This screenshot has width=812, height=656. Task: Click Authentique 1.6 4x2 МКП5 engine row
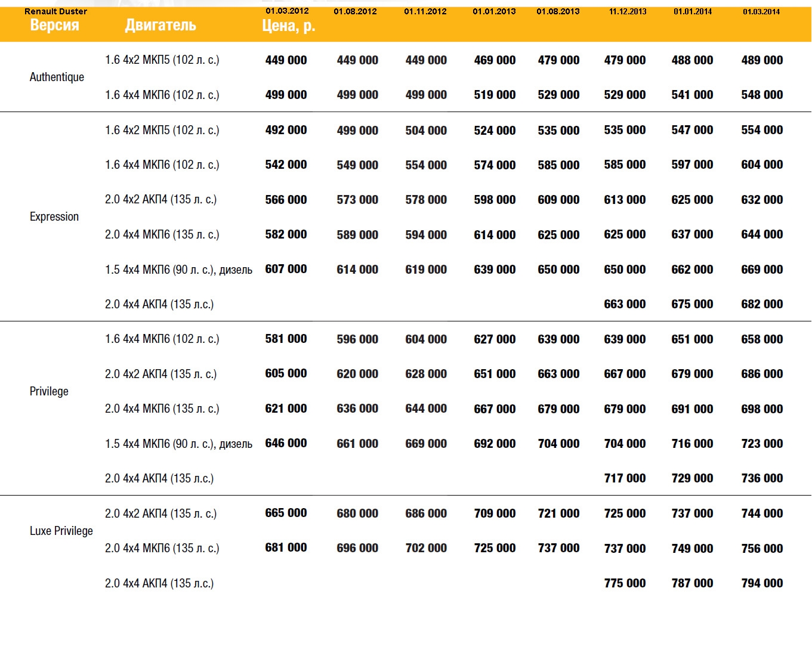(x=162, y=60)
